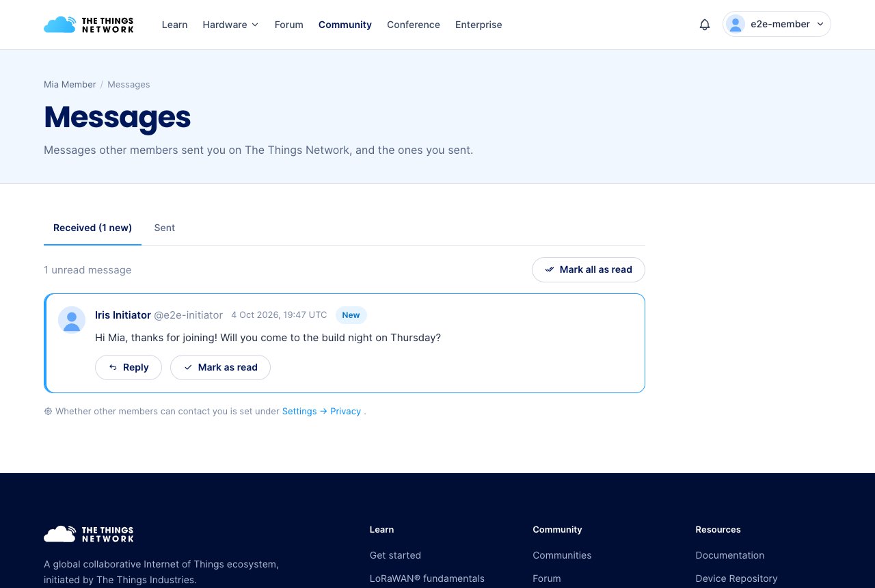
Task: Click The Things Network header logo
Action: coord(89,25)
